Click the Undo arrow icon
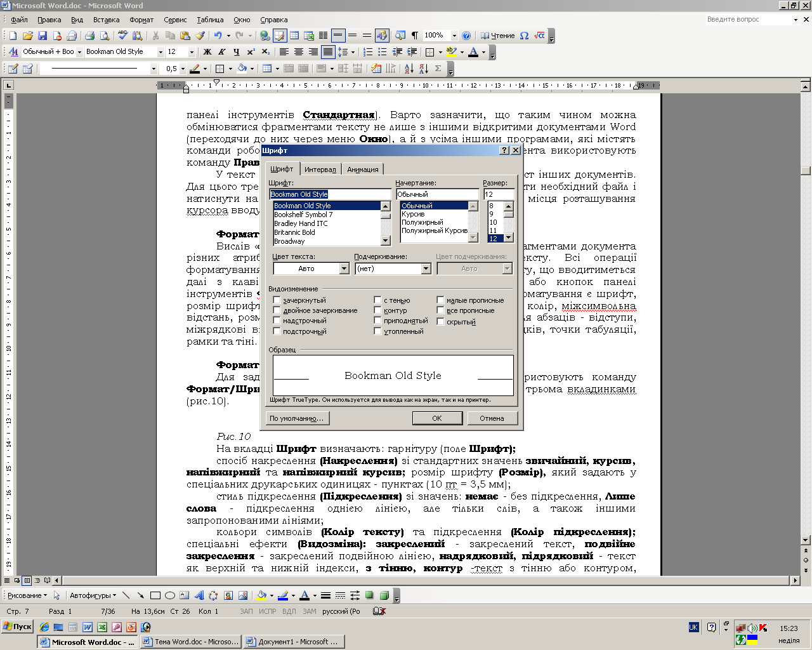 218,36
